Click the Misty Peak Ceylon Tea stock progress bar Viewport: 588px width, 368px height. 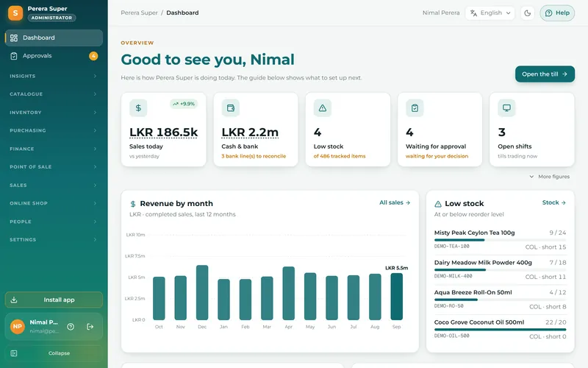(x=501, y=240)
